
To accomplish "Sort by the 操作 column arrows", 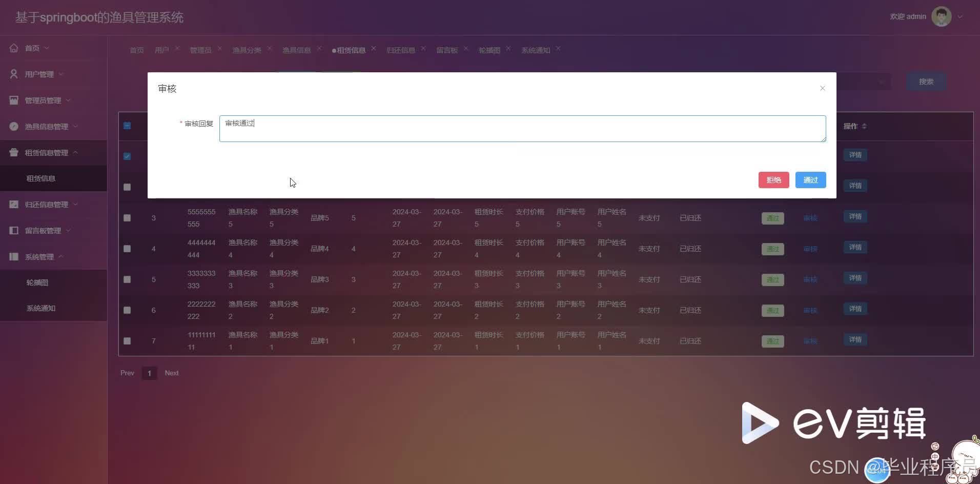I will [864, 126].
